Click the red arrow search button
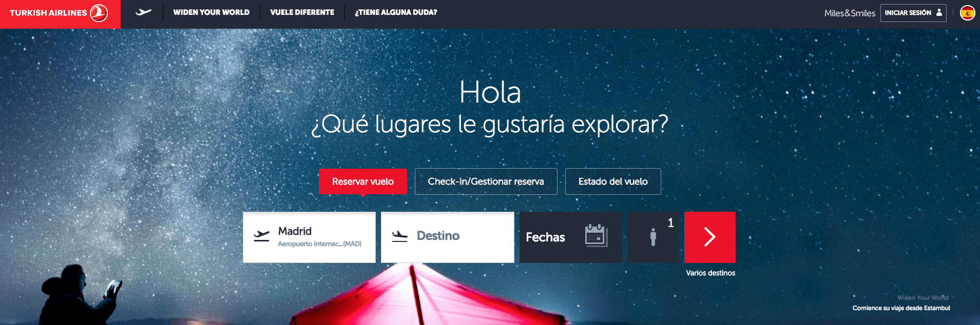This screenshot has height=325, width=980. pos(709,237)
